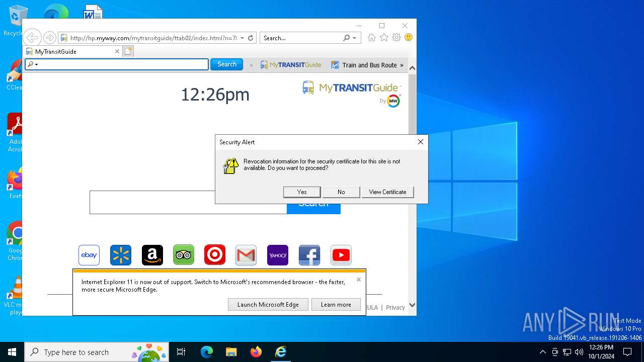Viewport: 644px width, 362px height.
Task: Click the MyTransitGuide logo on the page
Action: coord(351,89)
